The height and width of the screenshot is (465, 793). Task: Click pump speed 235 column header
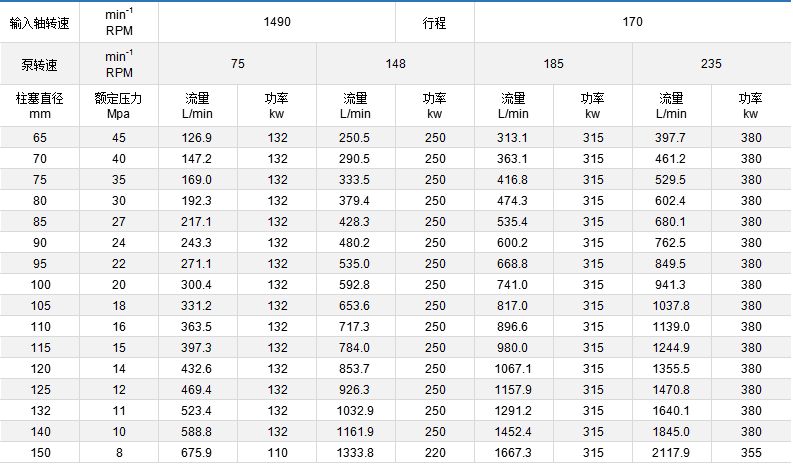[711, 64]
